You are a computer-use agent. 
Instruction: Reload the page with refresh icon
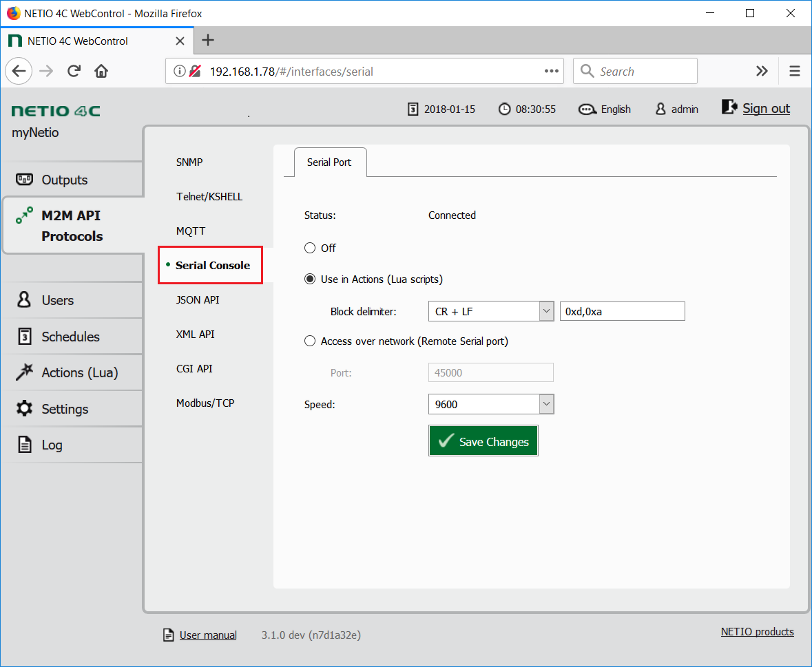[x=74, y=71]
